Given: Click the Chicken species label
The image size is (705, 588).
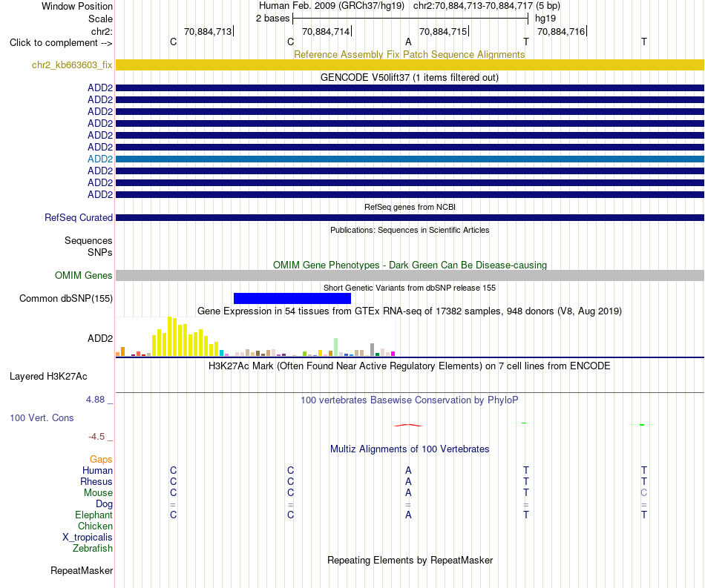Looking at the screenshot, I should click(x=95, y=526).
